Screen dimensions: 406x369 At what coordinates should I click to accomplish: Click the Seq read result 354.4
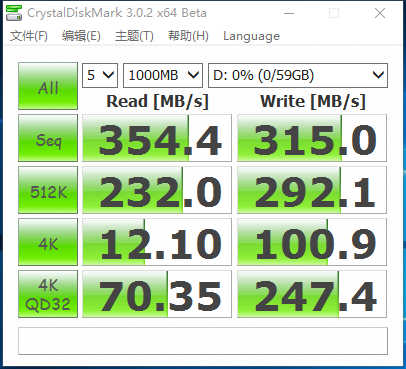coord(157,138)
